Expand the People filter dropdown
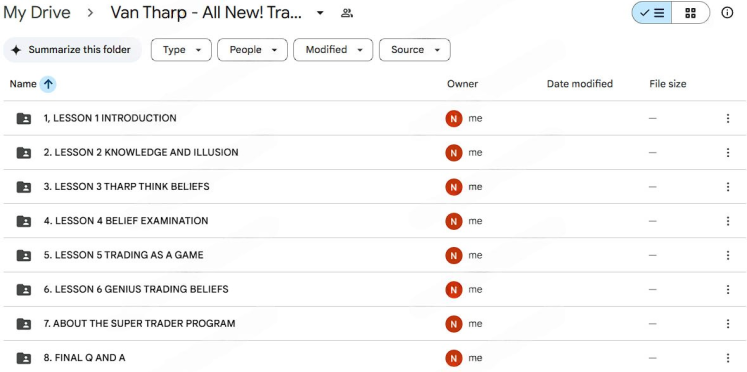The height and width of the screenshot is (372, 747). (252, 50)
